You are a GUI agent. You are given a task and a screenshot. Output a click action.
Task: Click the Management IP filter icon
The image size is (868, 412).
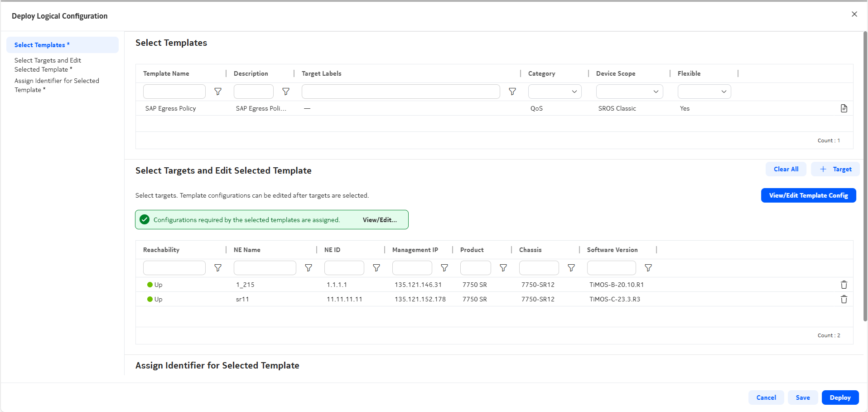(x=444, y=268)
